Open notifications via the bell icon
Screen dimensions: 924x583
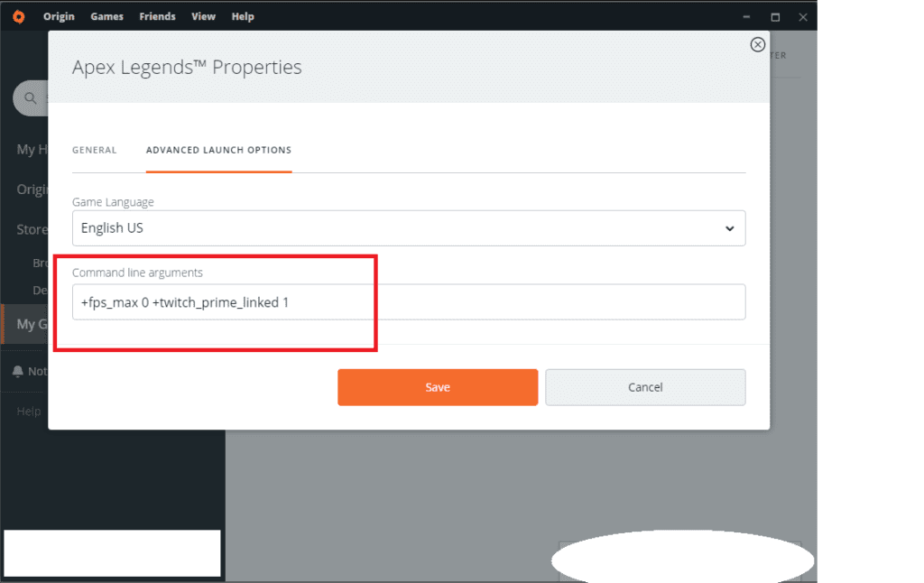17,371
